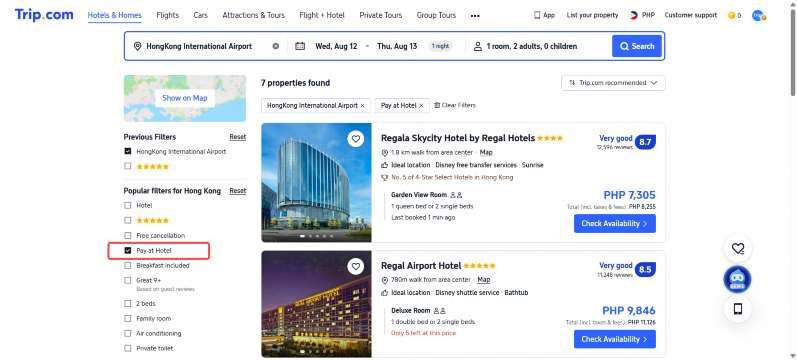The height and width of the screenshot is (360, 797).
Task: Open List your property link
Action: click(592, 15)
